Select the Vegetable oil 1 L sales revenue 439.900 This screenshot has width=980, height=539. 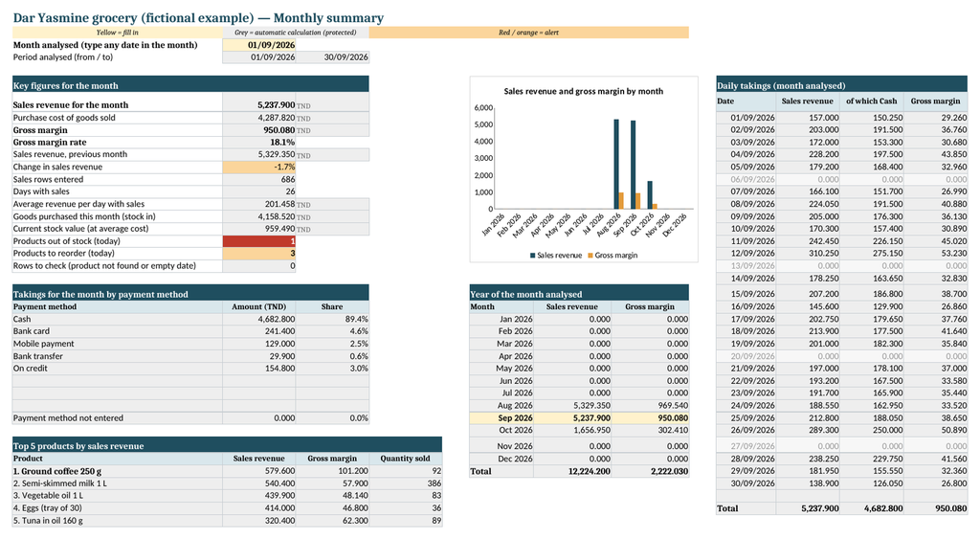coord(258,495)
